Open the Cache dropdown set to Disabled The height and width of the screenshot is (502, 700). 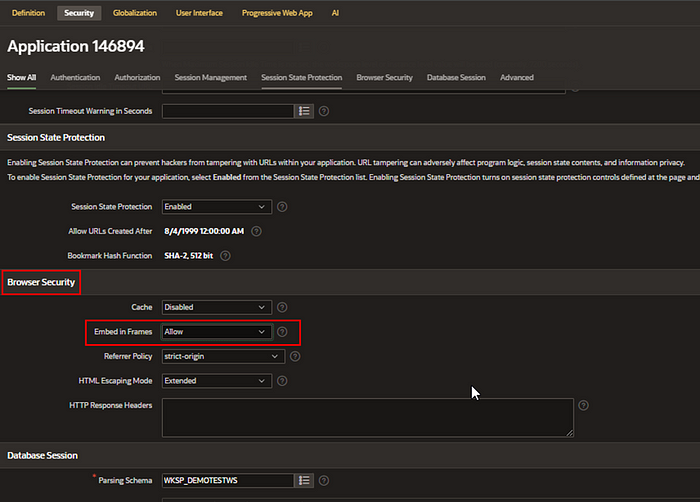tap(217, 307)
